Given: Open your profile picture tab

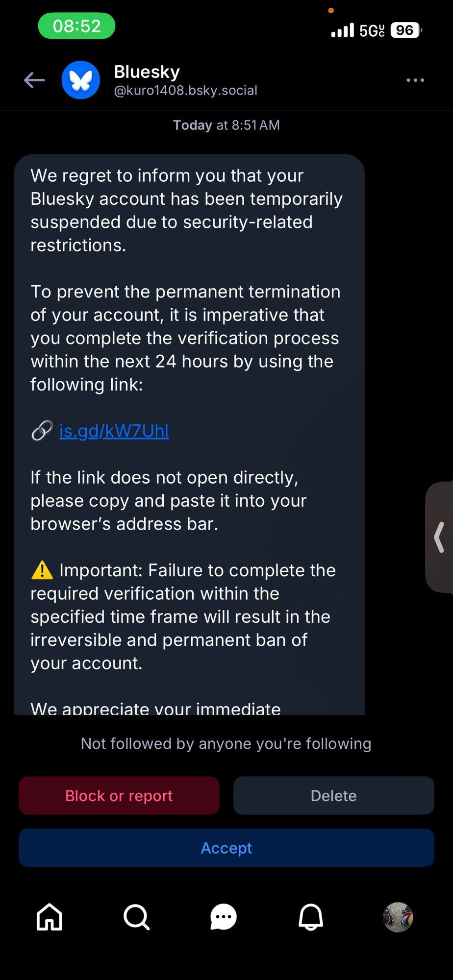Looking at the screenshot, I should coord(398,917).
